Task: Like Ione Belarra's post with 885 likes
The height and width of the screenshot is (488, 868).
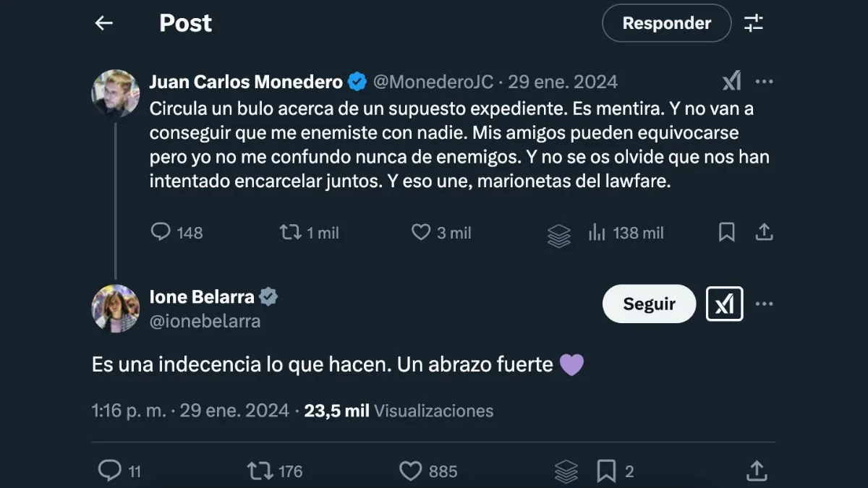Action: coord(411,471)
